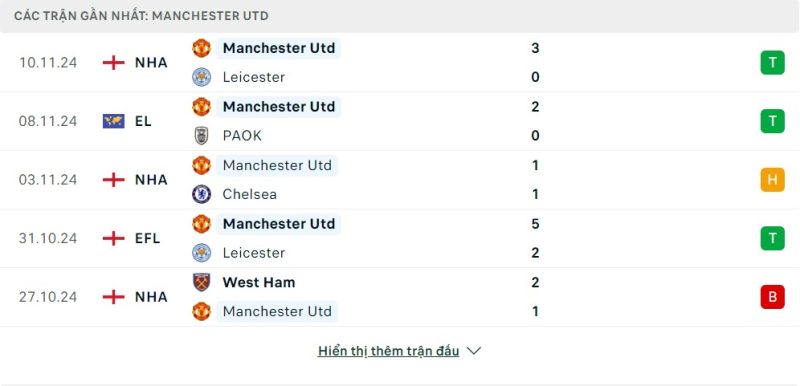Click the Manchester Utd crest in the PAOK match
Image resolution: width=800 pixels, height=386 pixels.
[x=202, y=107]
